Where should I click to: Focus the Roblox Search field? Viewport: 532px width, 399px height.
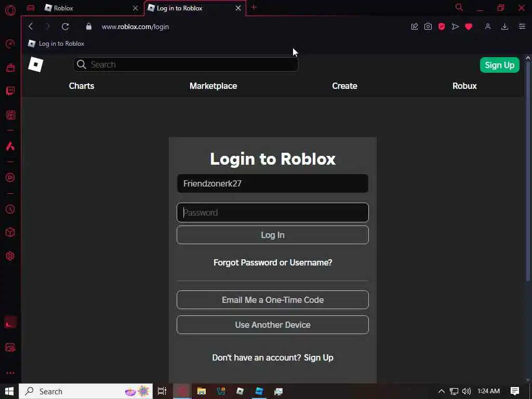[185, 64]
